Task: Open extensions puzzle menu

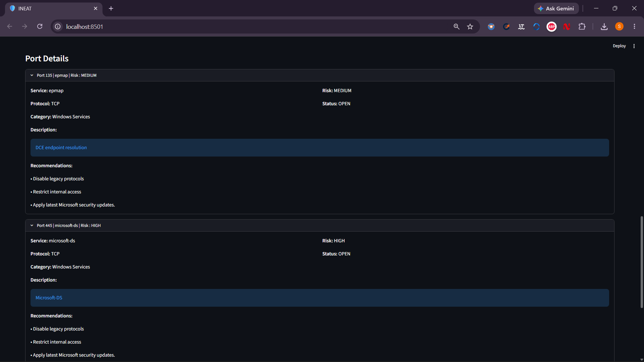Action: (582, 26)
